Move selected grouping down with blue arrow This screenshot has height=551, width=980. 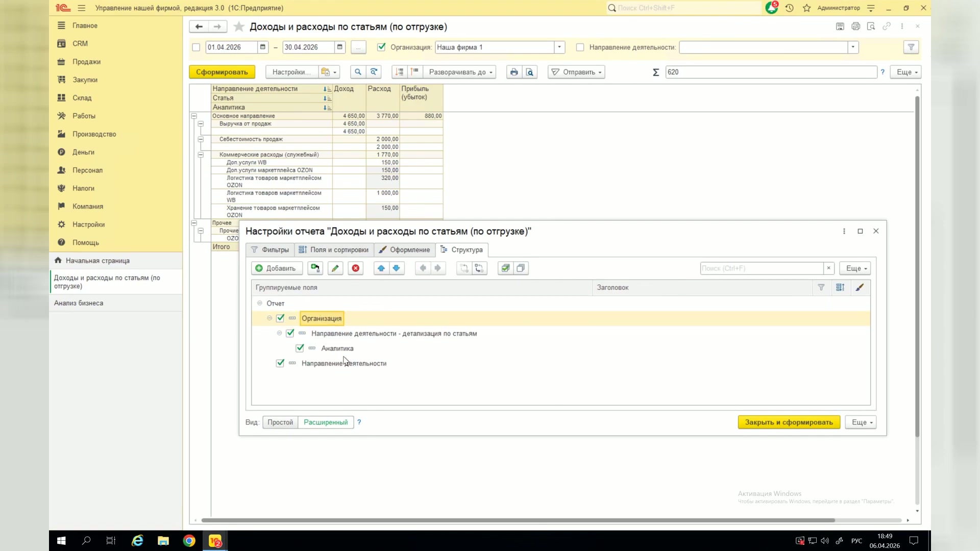(x=397, y=268)
